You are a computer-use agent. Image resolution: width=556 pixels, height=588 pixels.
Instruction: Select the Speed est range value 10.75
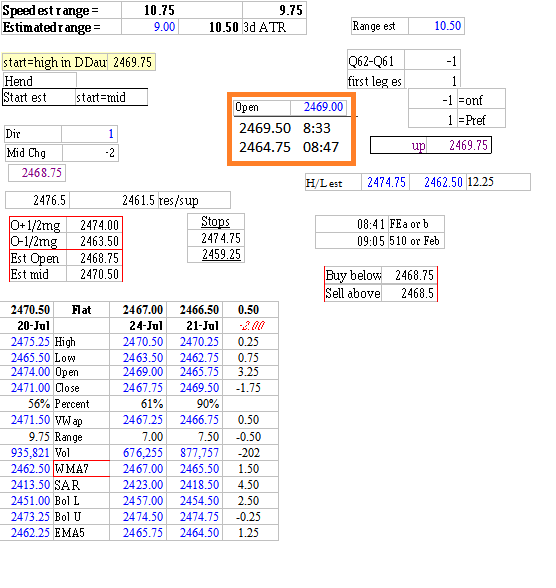pos(159,10)
